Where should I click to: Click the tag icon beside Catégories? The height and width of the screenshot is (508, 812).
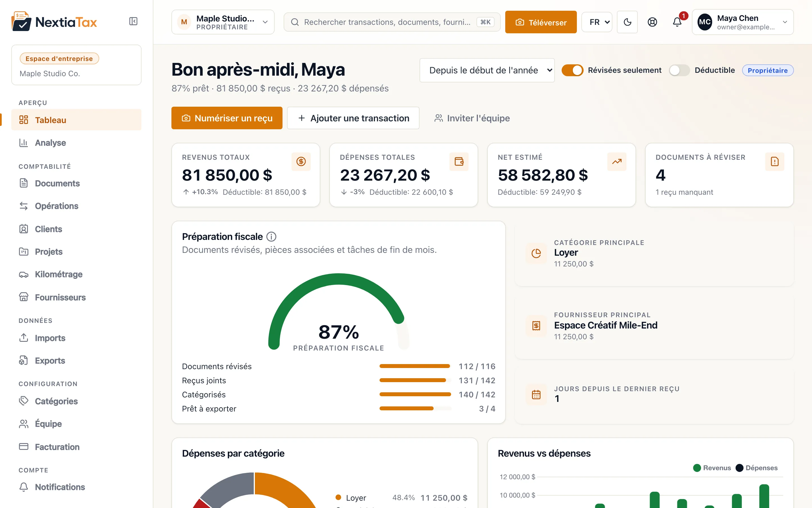(x=23, y=401)
